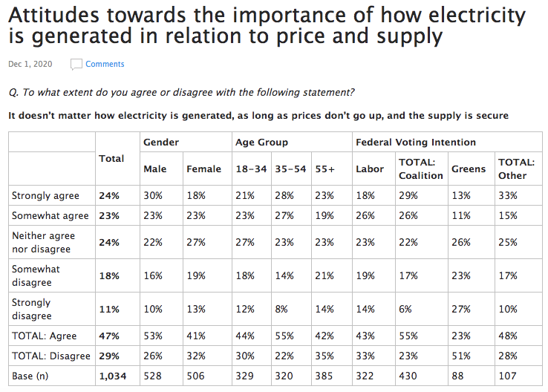Viewport: 548px width, 392px height.
Task: Select the Total column header
Action: (x=111, y=159)
